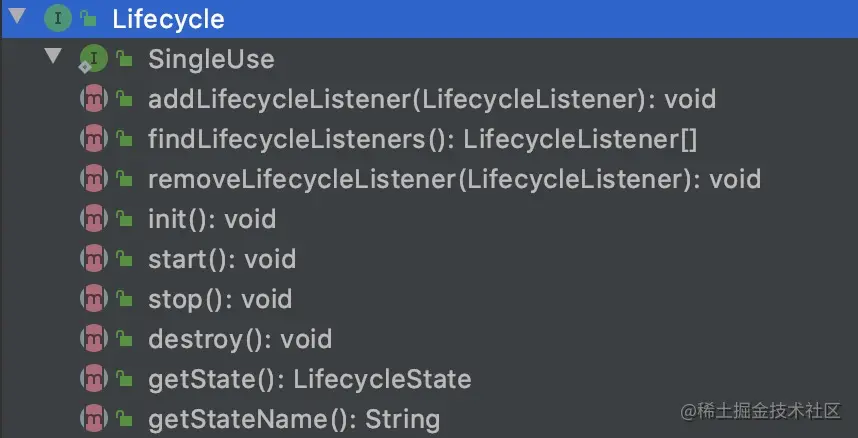Click the method icon beside findLifecycleListeners
This screenshot has width=858, height=438.
click(93, 139)
